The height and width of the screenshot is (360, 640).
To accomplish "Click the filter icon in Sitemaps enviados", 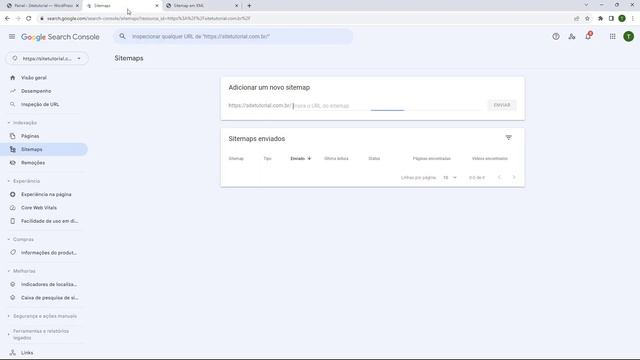I will click(509, 138).
